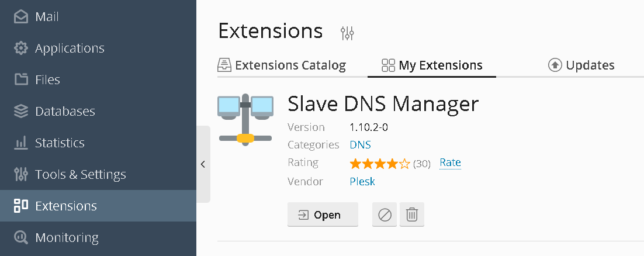Image resolution: width=644 pixels, height=256 pixels.
Task: Open the Extensions settings sliders icon
Action: click(x=347, y=33)
